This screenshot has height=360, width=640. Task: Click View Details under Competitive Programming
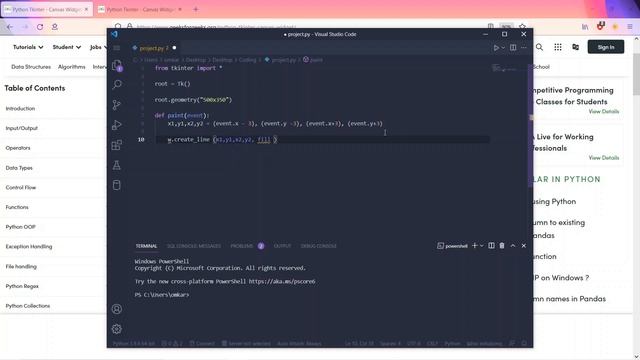pyautogui.click(x=604, y=111)
